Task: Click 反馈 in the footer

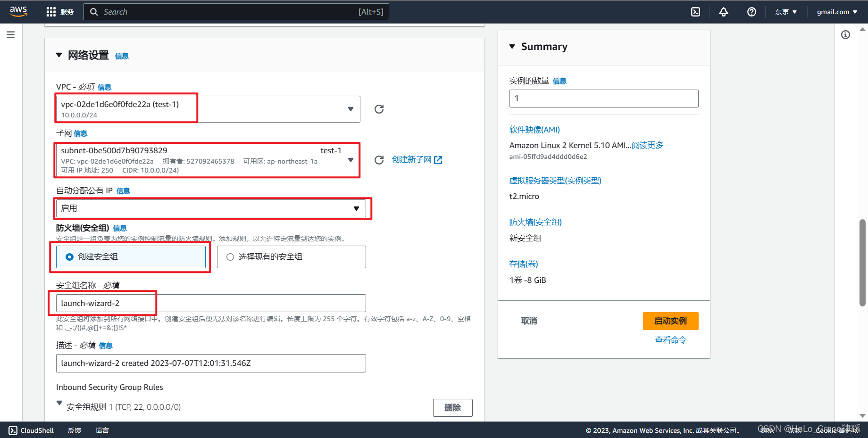Action: click(x=75, y=430)
